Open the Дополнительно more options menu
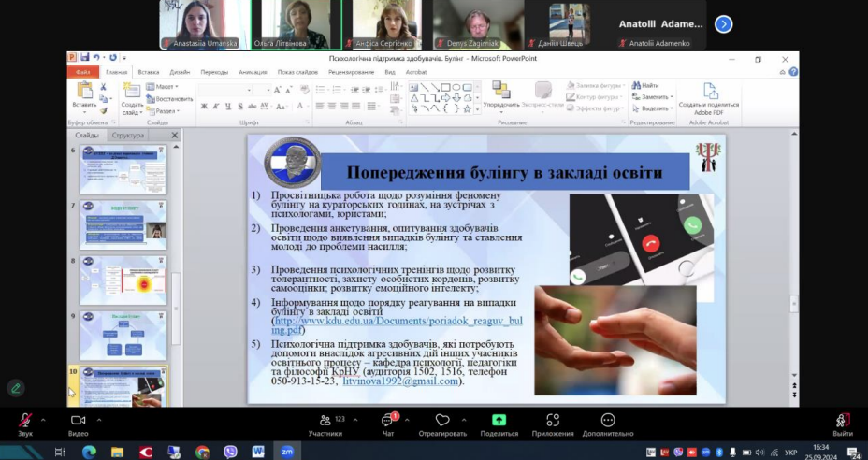This screenshot has height=460, width=868. [608, 425]
